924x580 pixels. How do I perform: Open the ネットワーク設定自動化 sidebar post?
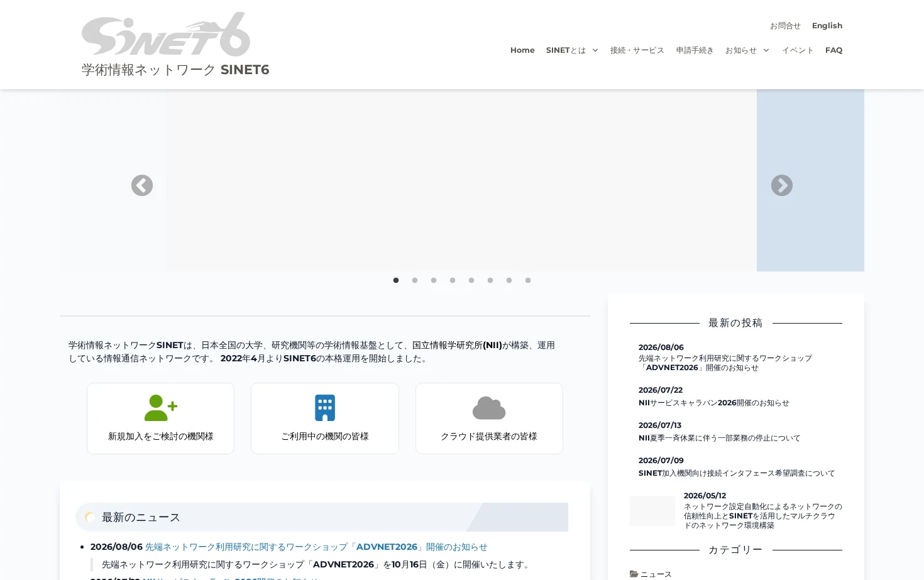763,516
